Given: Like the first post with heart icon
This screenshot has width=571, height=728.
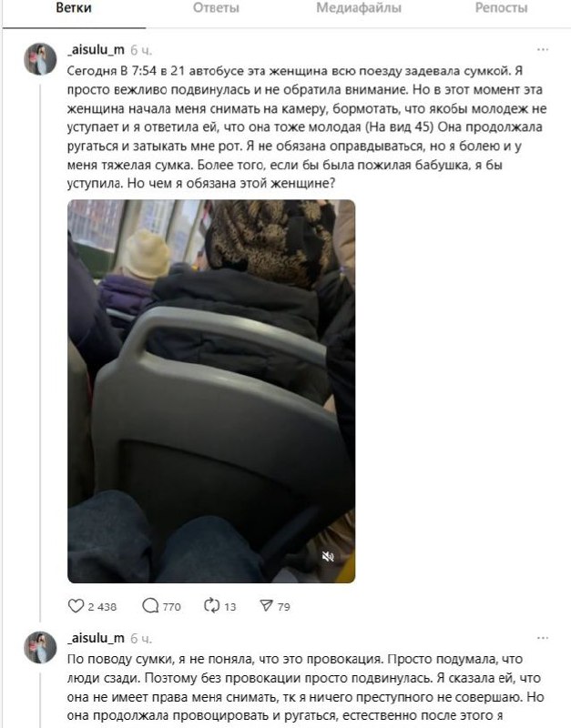Looking at the screenshot, I should point(76,606).
